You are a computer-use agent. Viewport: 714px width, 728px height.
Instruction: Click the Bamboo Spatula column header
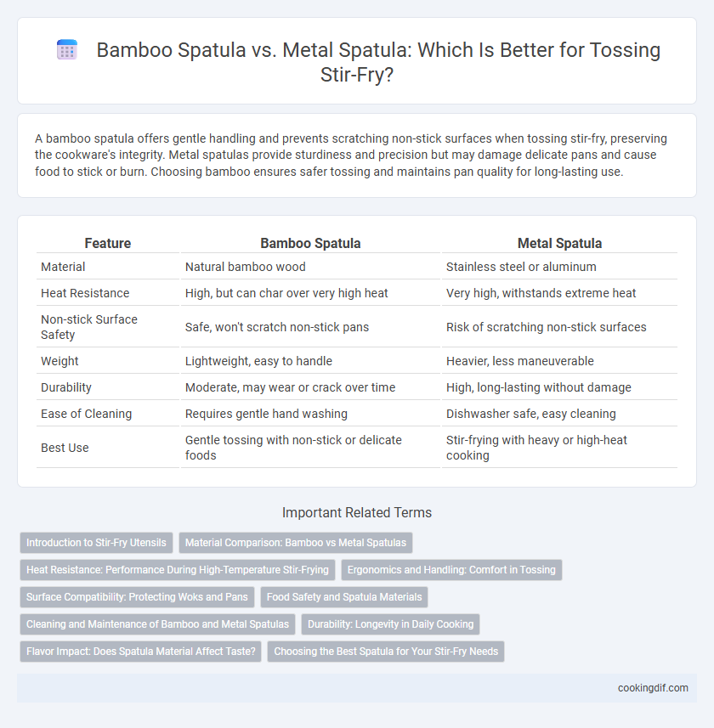coord(310,243)
